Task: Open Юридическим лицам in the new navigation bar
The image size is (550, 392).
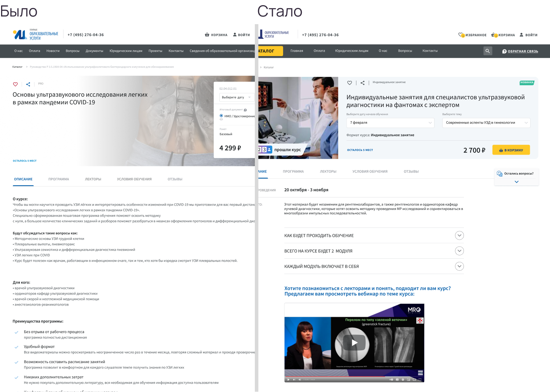Action: point(352,51)
